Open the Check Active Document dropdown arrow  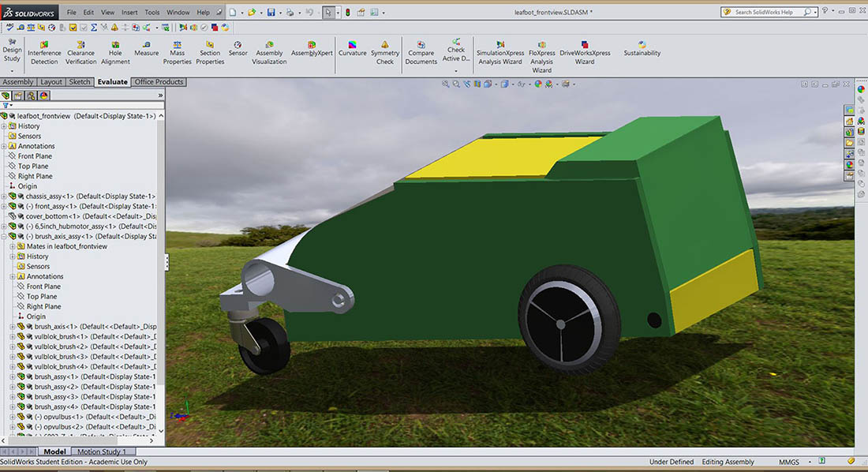pos(455,71)
